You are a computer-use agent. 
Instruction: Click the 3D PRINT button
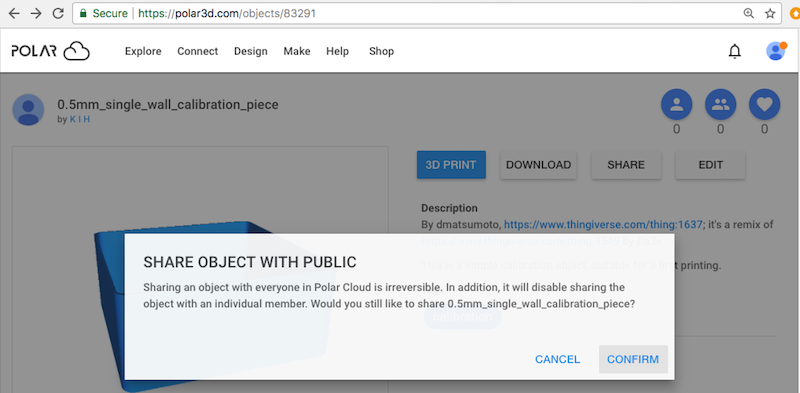451,165
